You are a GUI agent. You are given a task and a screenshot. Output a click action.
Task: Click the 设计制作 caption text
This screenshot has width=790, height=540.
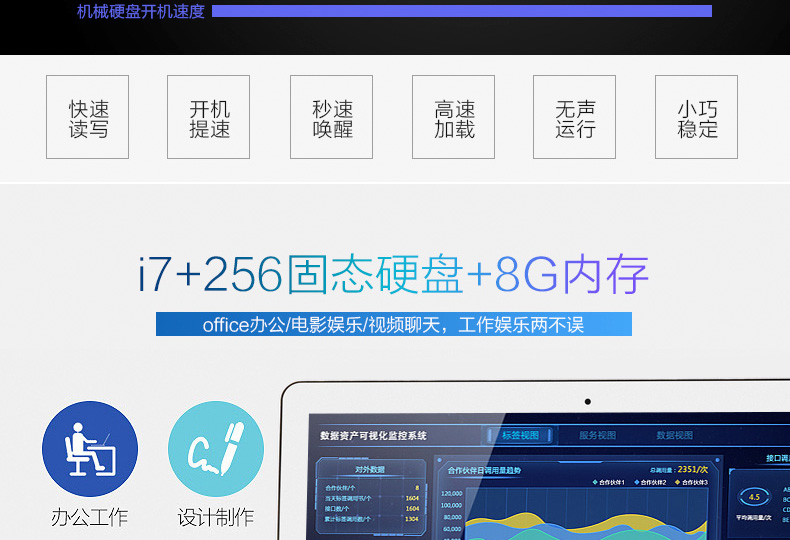[216, 517]
